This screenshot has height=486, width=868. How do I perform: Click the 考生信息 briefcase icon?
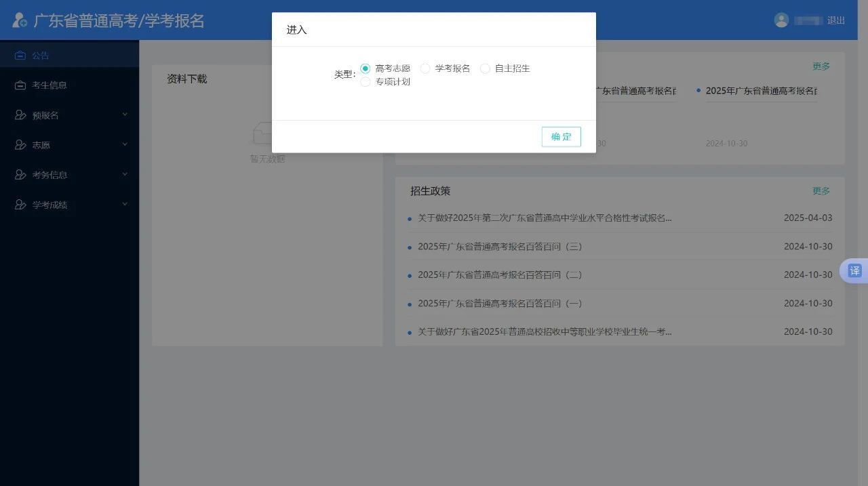coord(20,85)
